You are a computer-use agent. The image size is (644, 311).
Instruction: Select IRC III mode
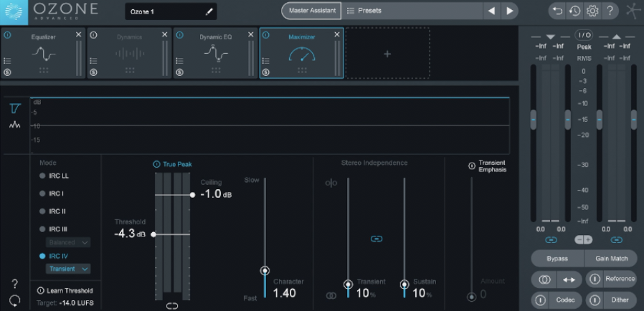click(53, 229)
